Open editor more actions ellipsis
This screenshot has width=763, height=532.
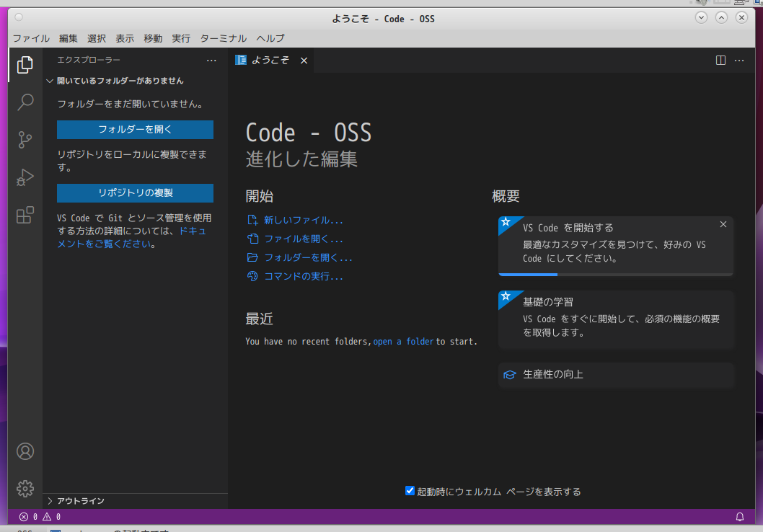click(x=739, y=61)
